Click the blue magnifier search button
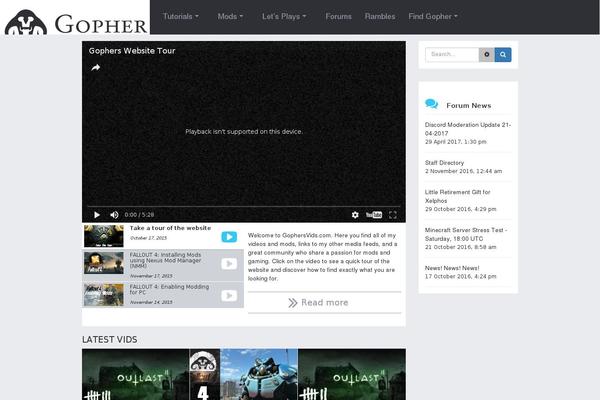 tap(503, 54)
